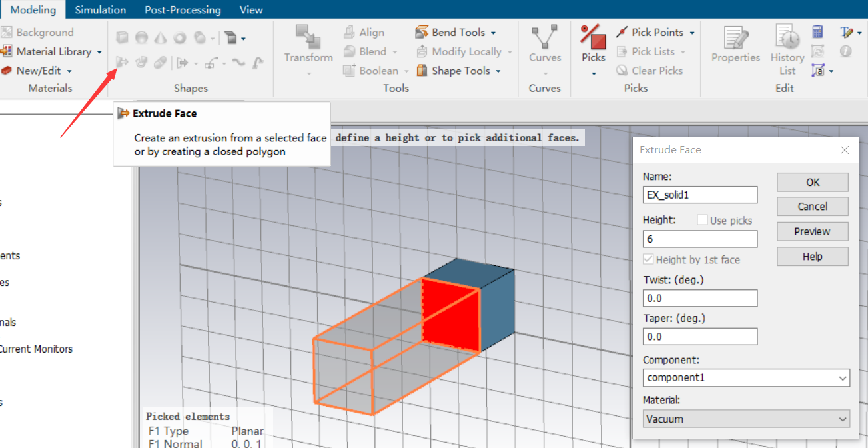
Task: Close the Extrude Face dialog
Action: click(x=845, y=150)
